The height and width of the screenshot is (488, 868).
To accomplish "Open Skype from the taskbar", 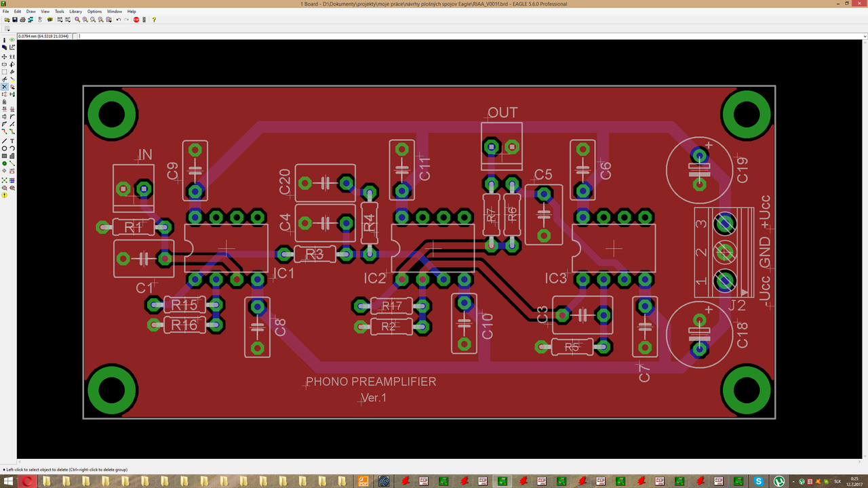I will (759, 481).
